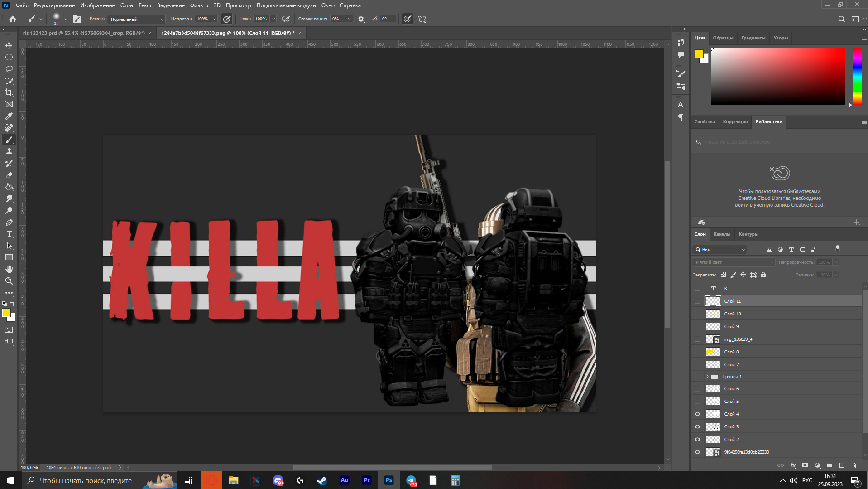Select the Hand tool

pos(9,269)
